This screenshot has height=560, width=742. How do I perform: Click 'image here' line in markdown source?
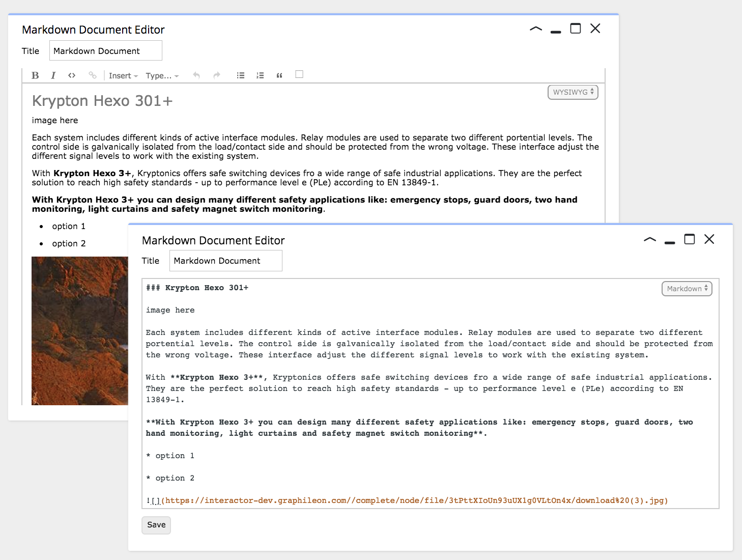click(170, 310)
